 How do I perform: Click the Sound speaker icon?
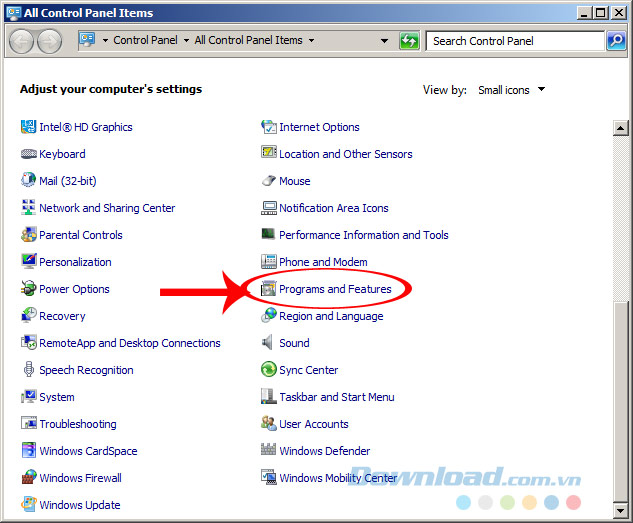[267, 343]
